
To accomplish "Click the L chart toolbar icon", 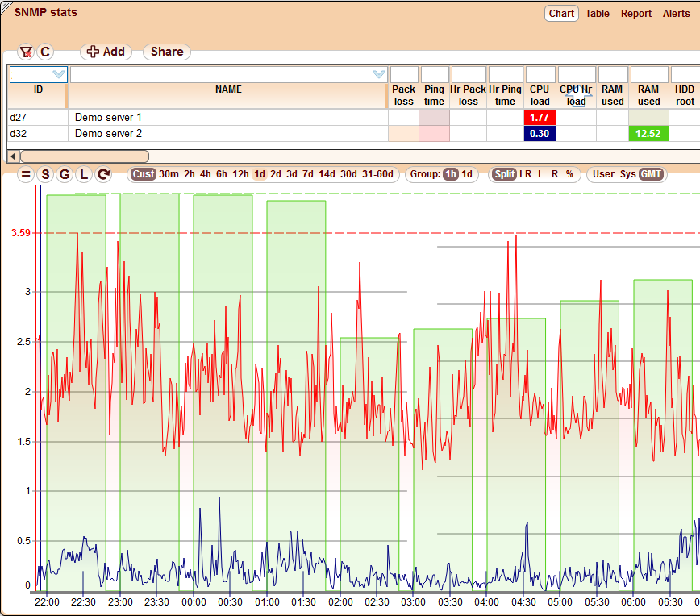I will tap(83, 174).
